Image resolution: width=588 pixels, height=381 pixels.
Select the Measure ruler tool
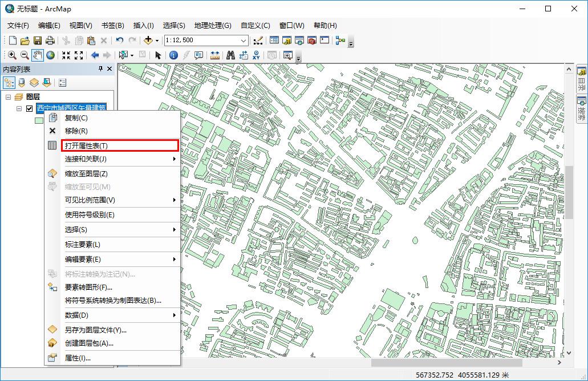coord(215,55)
